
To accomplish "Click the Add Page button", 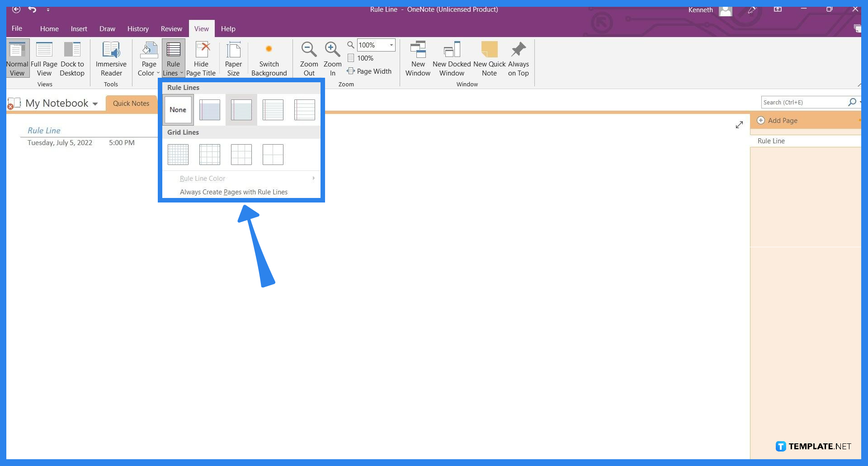I will click(782, 120).
